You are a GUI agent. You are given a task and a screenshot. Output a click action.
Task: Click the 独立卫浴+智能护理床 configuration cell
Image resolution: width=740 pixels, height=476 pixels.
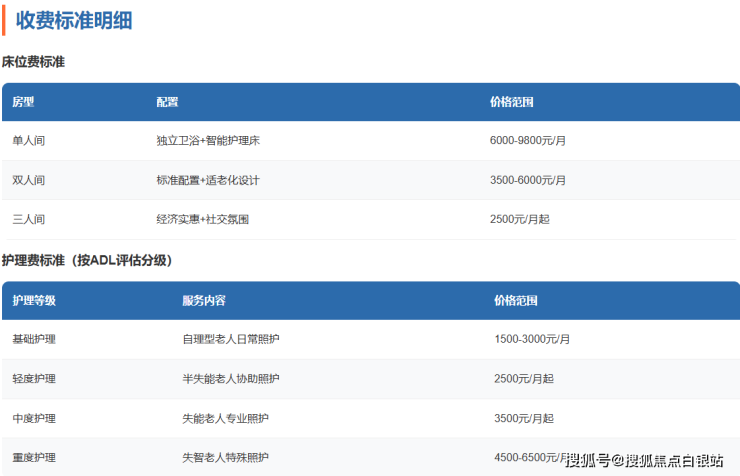coord(208,141)
